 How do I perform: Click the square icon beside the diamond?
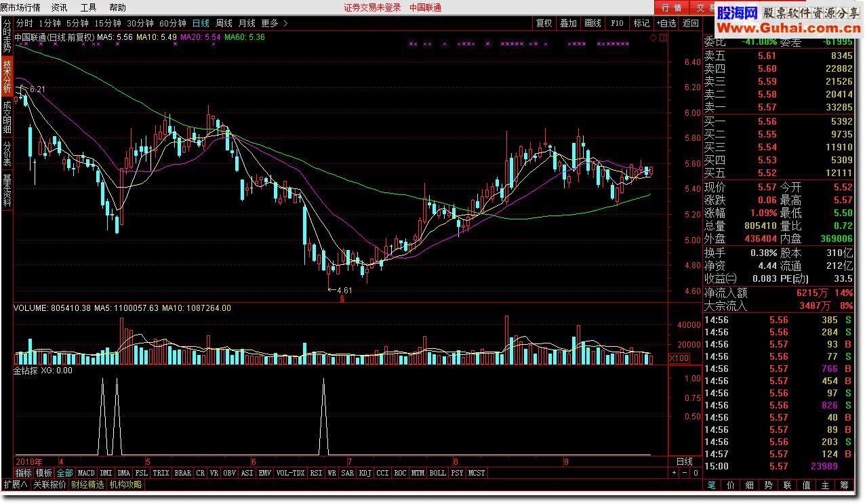[x=663, y=38]
